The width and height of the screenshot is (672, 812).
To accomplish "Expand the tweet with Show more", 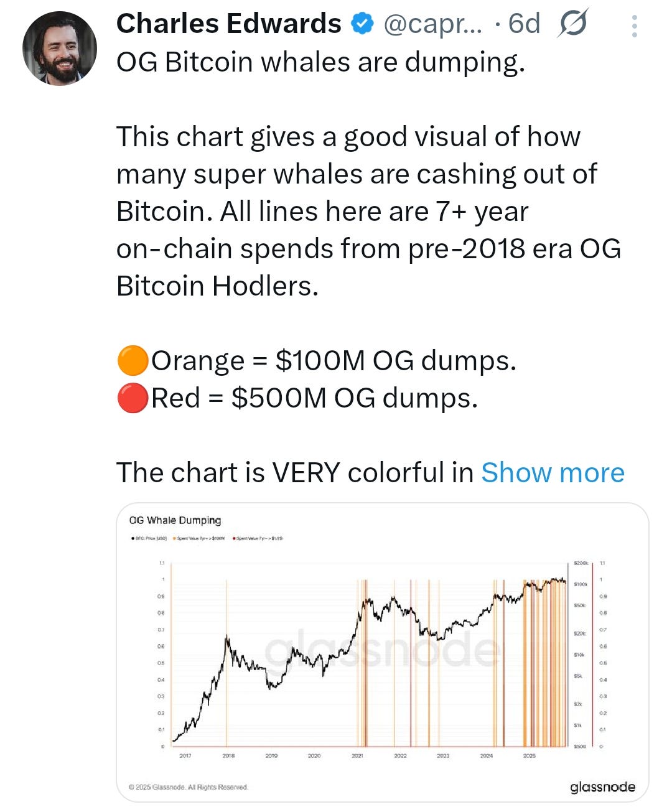I will pyautogui.click(x=553, y=472).
